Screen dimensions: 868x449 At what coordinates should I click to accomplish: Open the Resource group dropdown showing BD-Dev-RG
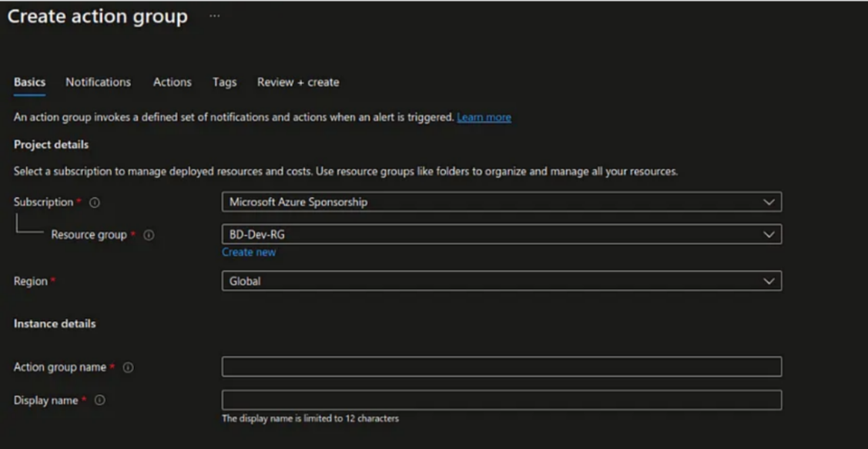tap(501, 234)
